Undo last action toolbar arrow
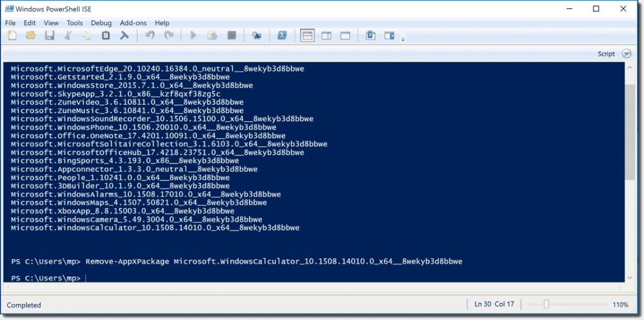This screenshot has height=320, width=644. [150, 36]
